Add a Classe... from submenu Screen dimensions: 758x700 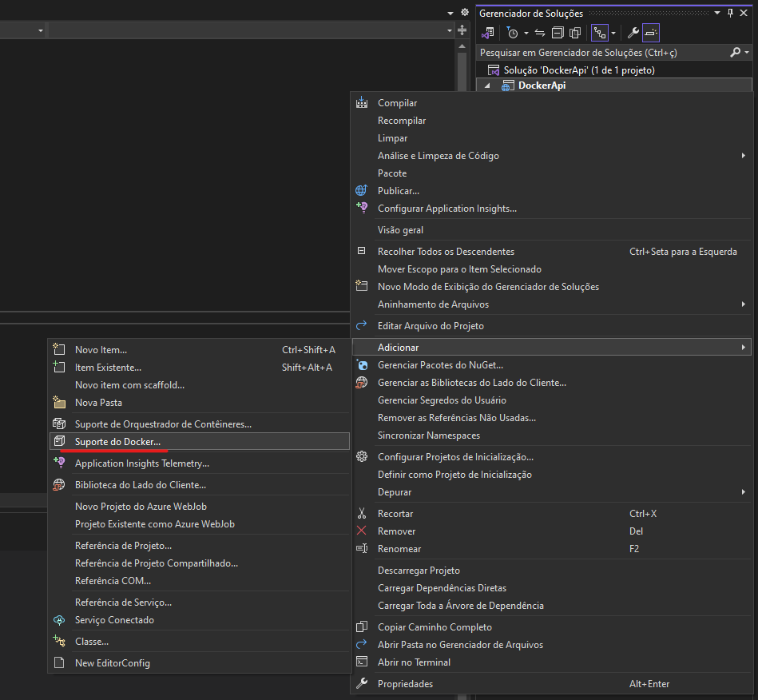click(x=200, y=642)
